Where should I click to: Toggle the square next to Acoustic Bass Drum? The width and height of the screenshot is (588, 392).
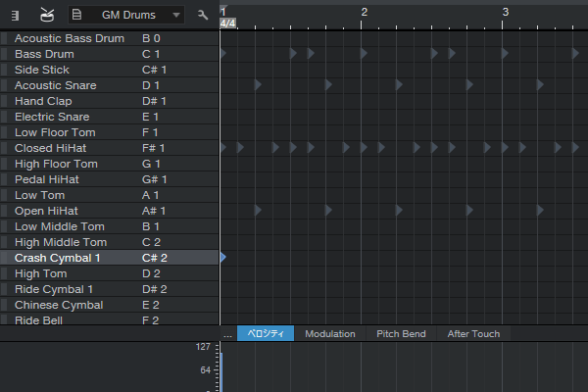click(x=5, y=38)
